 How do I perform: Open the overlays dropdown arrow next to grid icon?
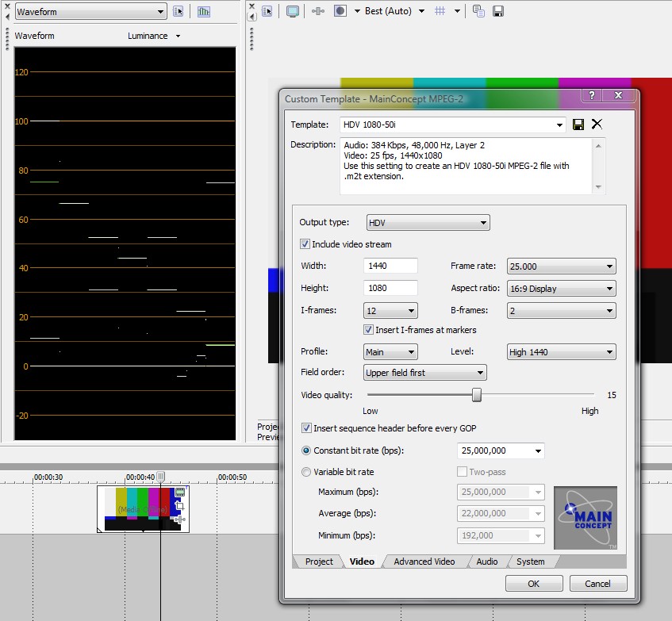tap(457, 11)
